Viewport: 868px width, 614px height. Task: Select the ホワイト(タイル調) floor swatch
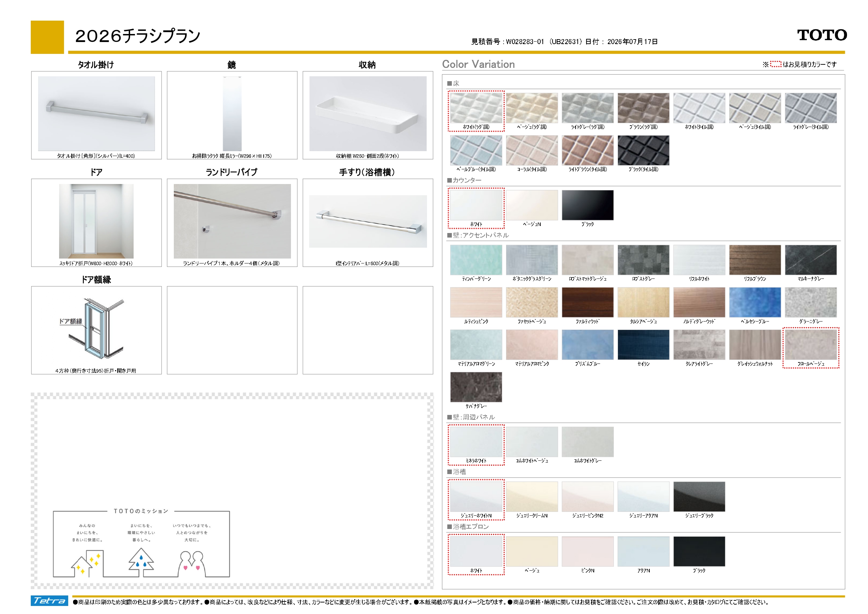click(699, 108)
